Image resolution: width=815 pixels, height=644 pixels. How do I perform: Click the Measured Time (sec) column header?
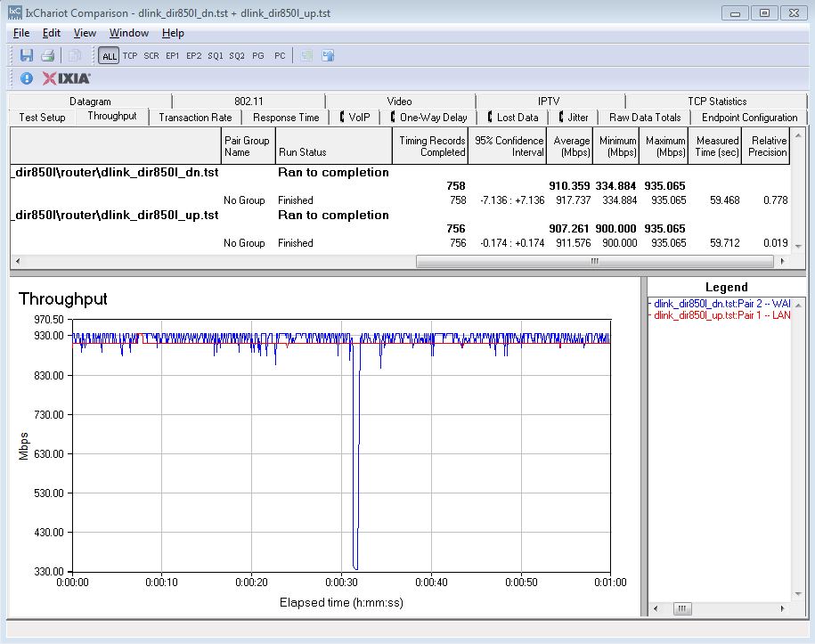[x=715, y=146]
